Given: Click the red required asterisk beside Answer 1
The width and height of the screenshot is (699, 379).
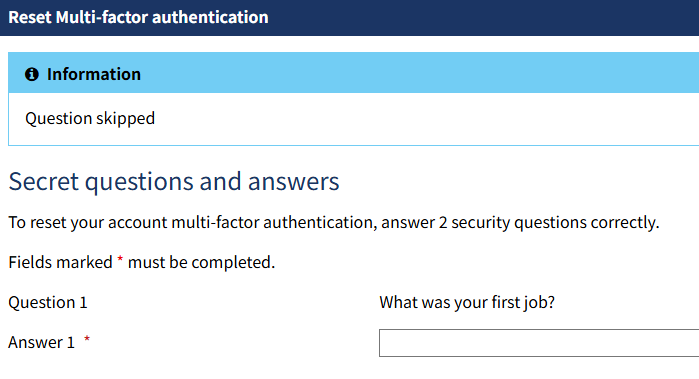Looking at the screenshot, I should [x=87, y=339].
